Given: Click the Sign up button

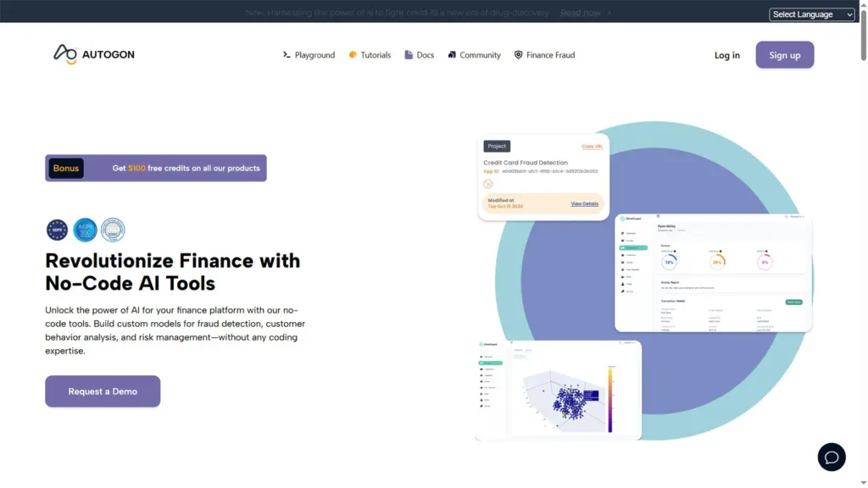Looking at the screenshot, I should click(784, 55).
